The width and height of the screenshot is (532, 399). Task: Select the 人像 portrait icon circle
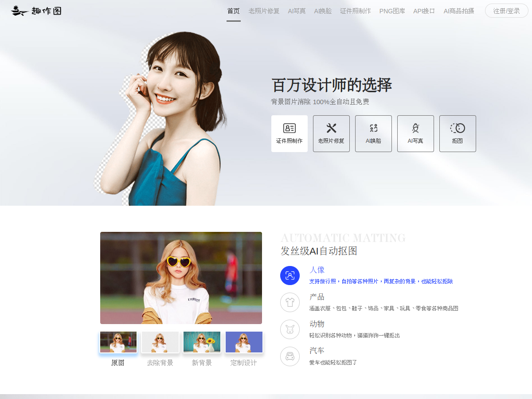(290, 275)
